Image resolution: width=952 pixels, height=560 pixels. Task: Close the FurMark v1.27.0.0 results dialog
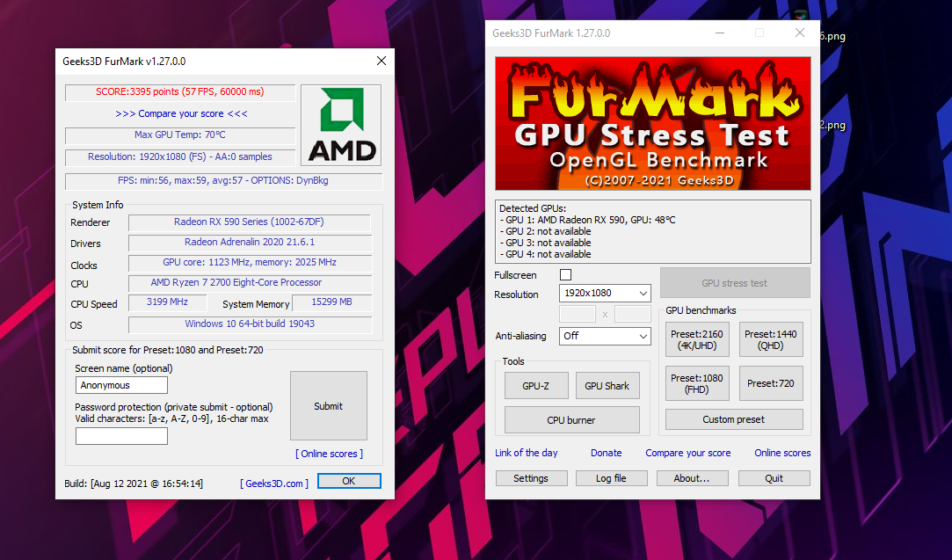tap(382, 61)
